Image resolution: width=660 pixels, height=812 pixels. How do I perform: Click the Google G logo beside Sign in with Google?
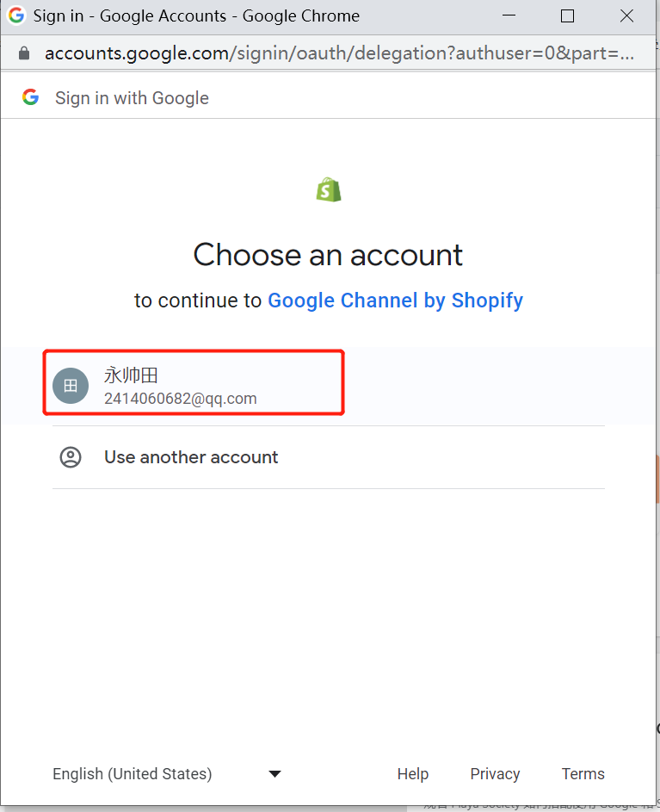click(x=31, y=97)
